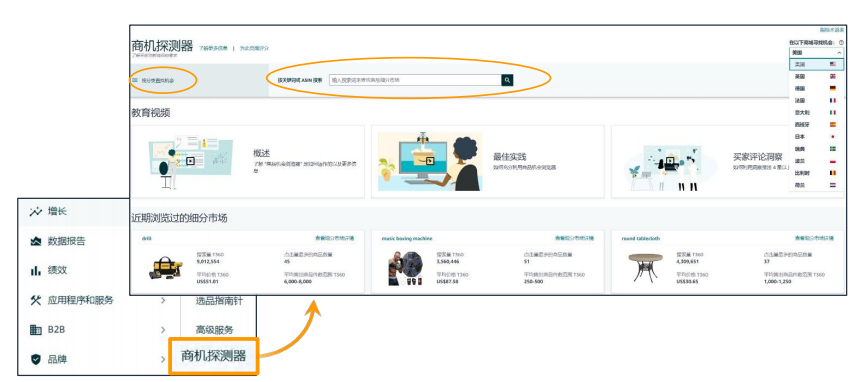Click the 概述 video title text

(261, 153)
